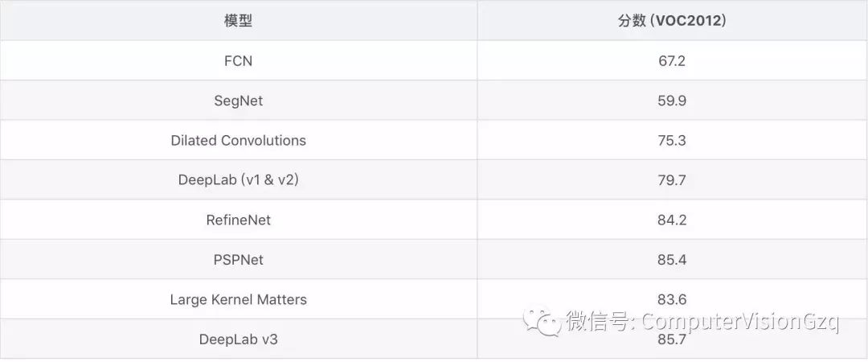868x362 pixels.
Task: Click the WeChat logo icon in watermark
Action: (x=542, y=322)
